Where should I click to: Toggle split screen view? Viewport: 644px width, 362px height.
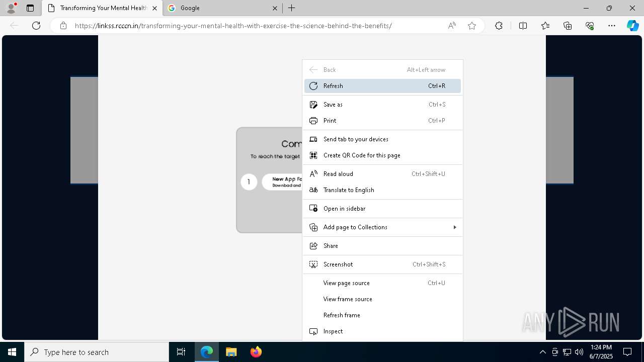point(523,26)
